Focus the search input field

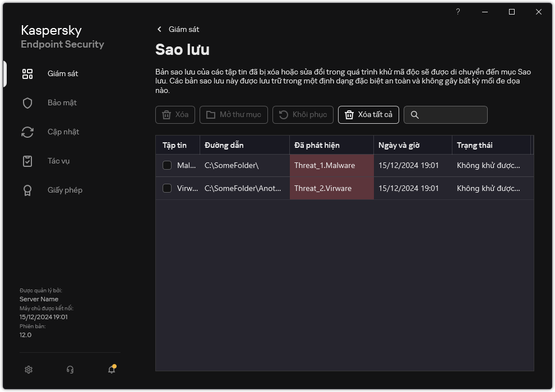click(446, 115)
